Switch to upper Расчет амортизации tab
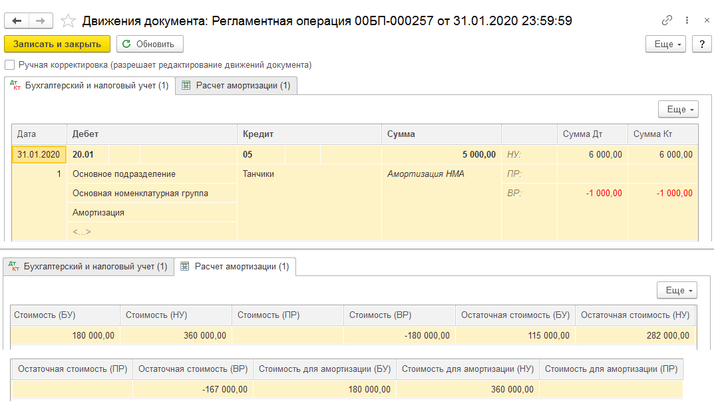The image size is (714, 405). point(236,86)
